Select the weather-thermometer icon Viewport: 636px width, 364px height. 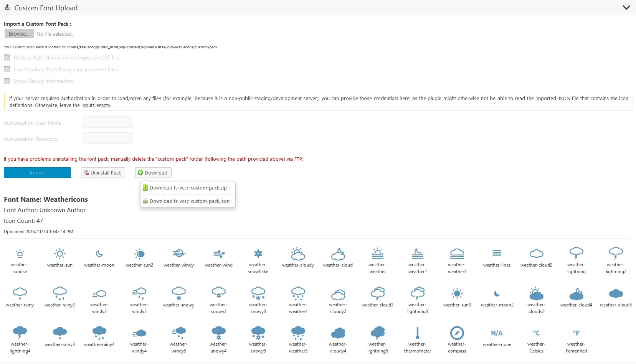(x=417, y=333)
